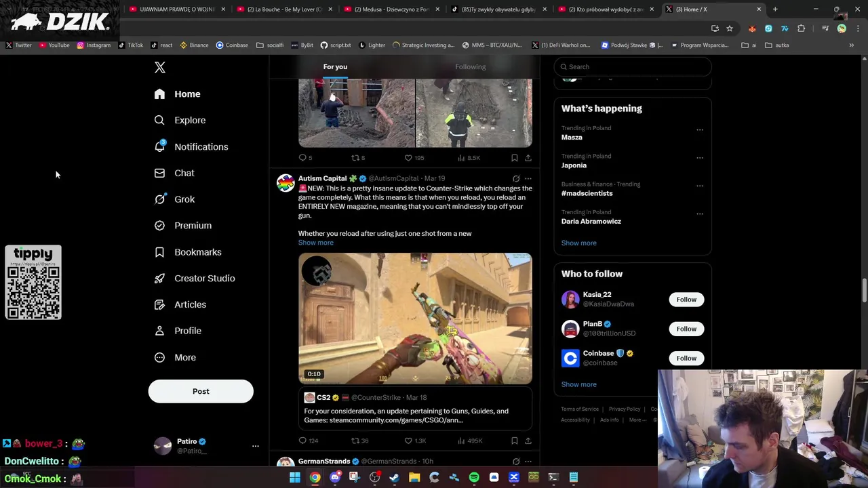Open GermanStrands profile name
Viewport: 868px width, 488px height.
point(324,462)
